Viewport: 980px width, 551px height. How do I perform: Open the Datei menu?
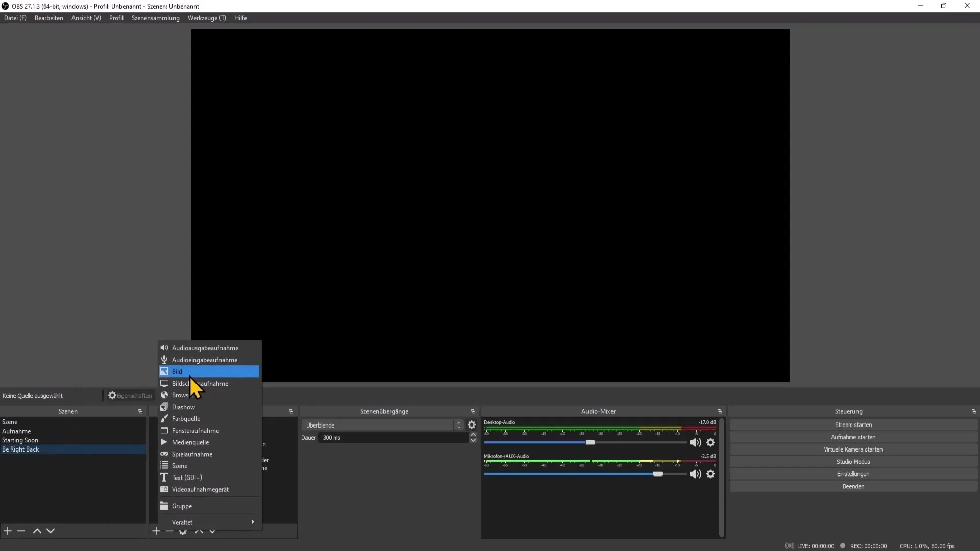[x=15, y=18]
